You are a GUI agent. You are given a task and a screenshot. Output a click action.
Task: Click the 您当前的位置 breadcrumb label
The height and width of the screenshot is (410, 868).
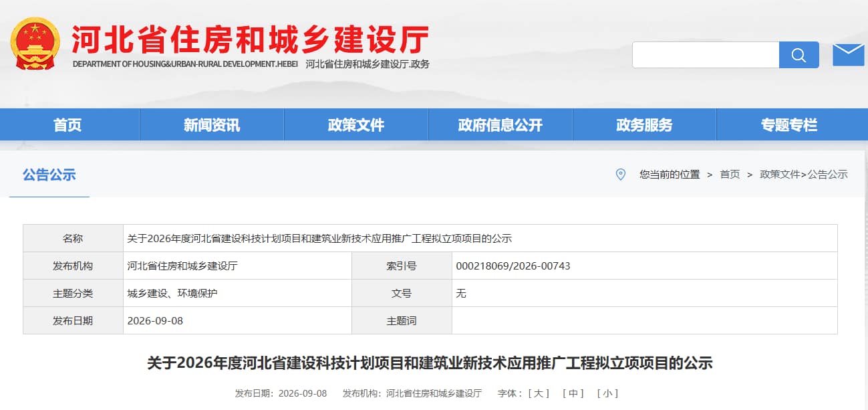pyautogui.click(x=670, y=175)
